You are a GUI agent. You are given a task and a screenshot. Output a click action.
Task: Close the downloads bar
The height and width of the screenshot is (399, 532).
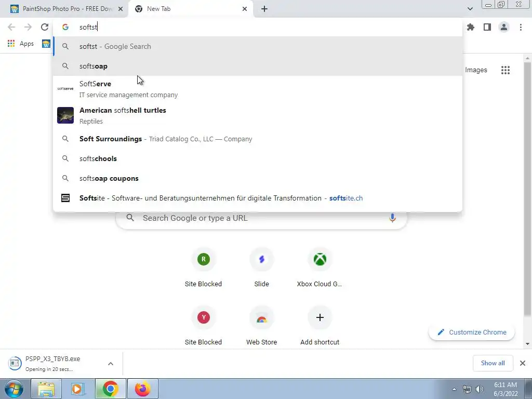(523, 363)
